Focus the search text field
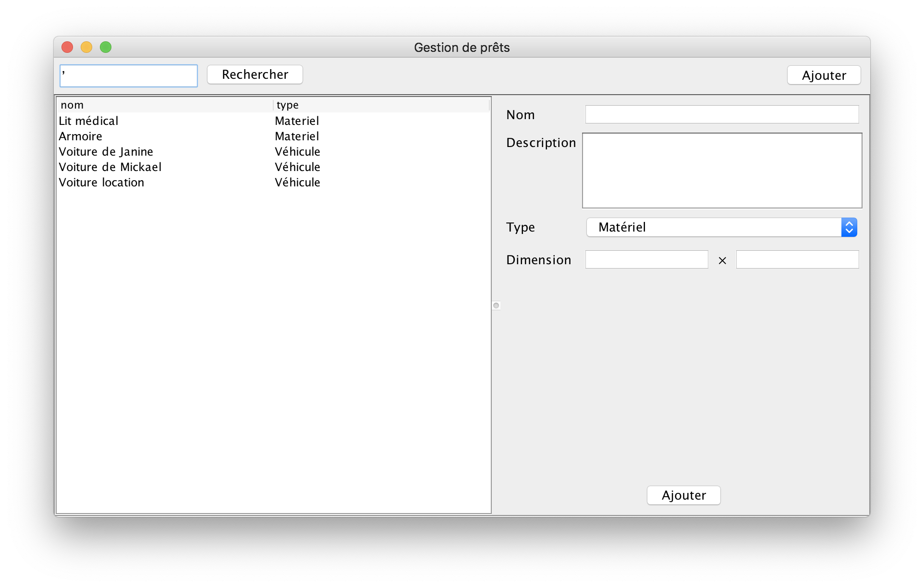The height and width of the screenshot is (588, 924). 128,76
